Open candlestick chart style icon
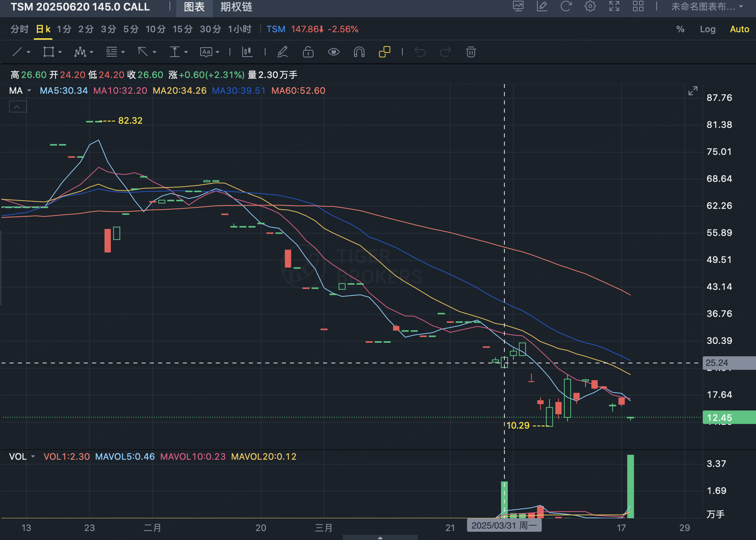The width and height of the screenshot is (756, 540). 247,52
